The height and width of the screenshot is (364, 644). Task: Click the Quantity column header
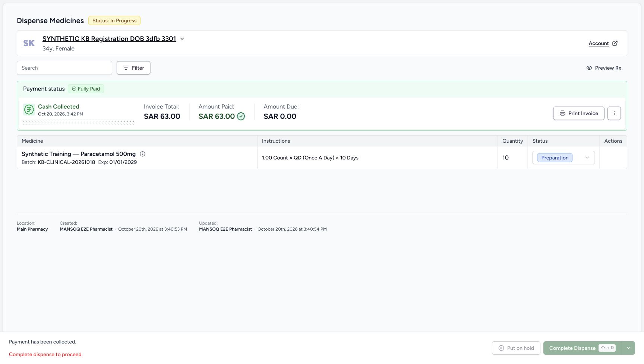tap(512, 141)
